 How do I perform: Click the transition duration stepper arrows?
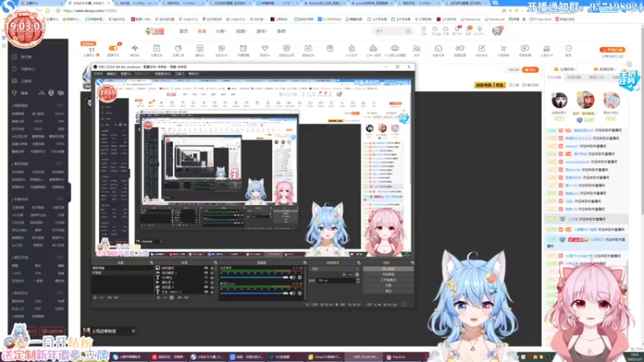coord(357,280)
